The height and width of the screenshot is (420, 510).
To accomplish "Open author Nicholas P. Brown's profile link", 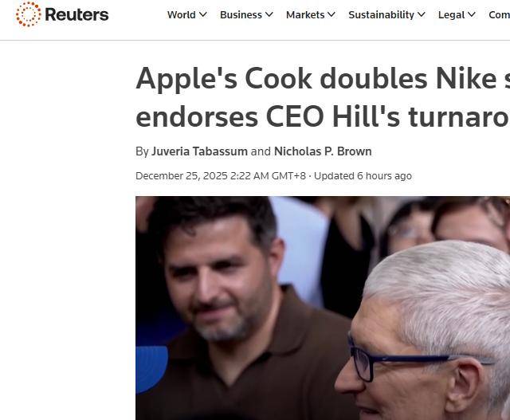I will [323, 151].
